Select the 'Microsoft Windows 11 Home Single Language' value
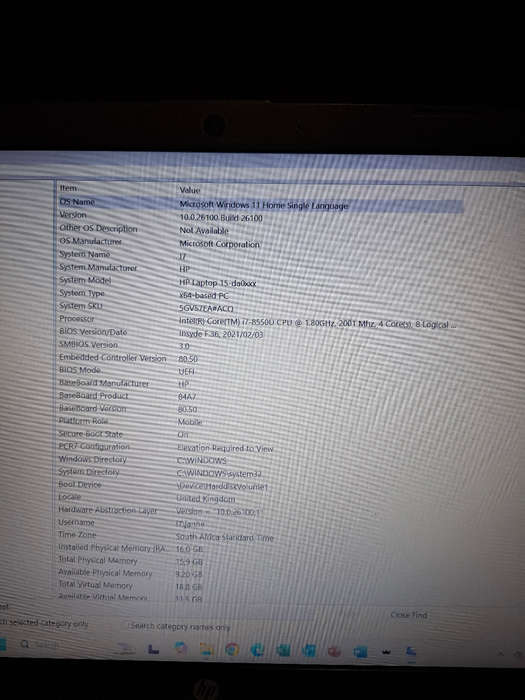The height and width of the screenshot is (700, 525). 263,205
